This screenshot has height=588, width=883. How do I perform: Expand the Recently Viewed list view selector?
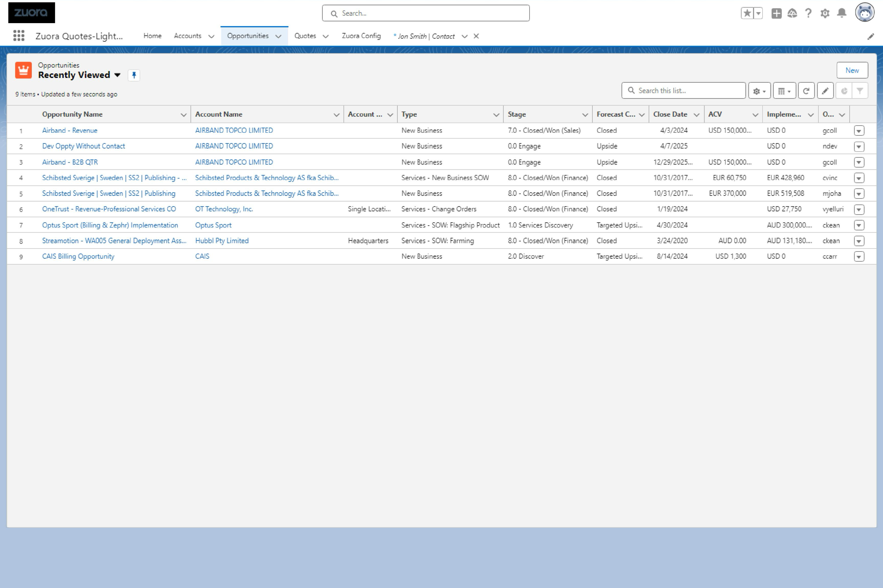(117, 75)
